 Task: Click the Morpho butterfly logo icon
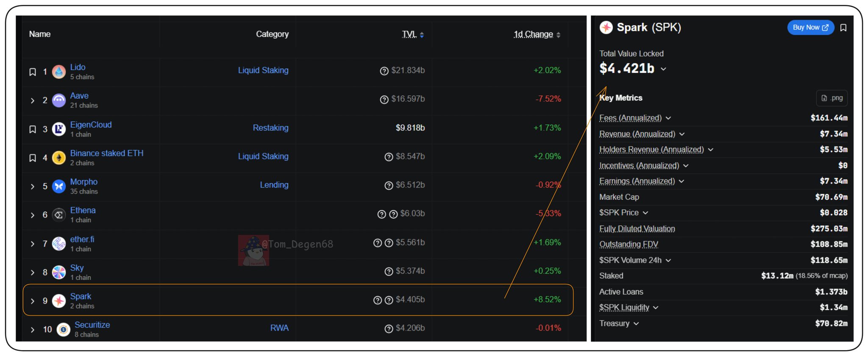(59, 186)
